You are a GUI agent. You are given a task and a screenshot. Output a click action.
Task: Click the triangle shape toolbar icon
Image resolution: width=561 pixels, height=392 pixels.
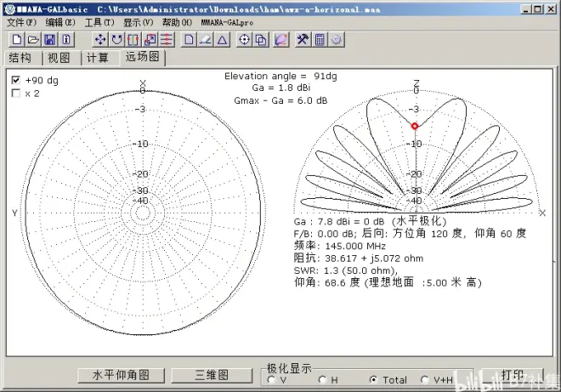tap(221, 40)
